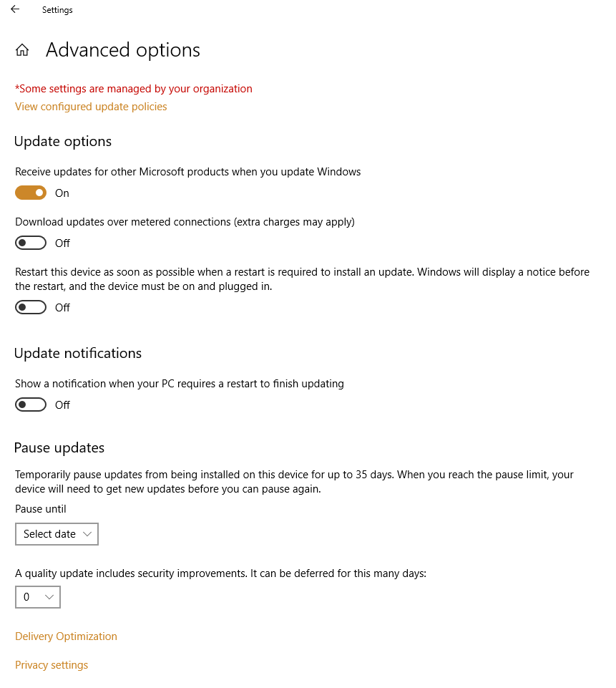Disable updates for other Microsoft products toggle

[31, 193]
